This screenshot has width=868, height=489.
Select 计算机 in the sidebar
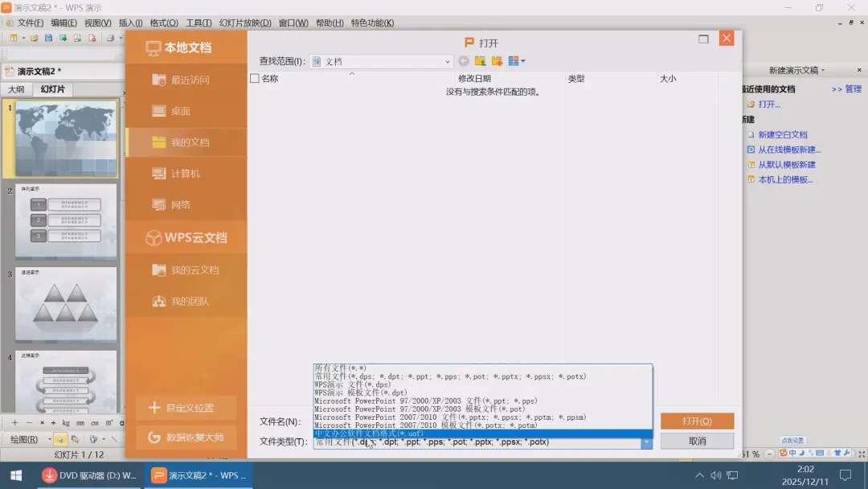click(186, 174)
